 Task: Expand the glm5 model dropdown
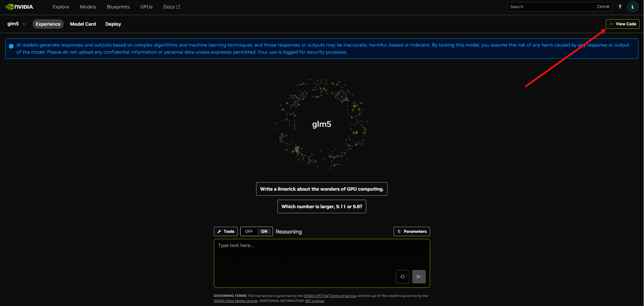click(16, 24)
